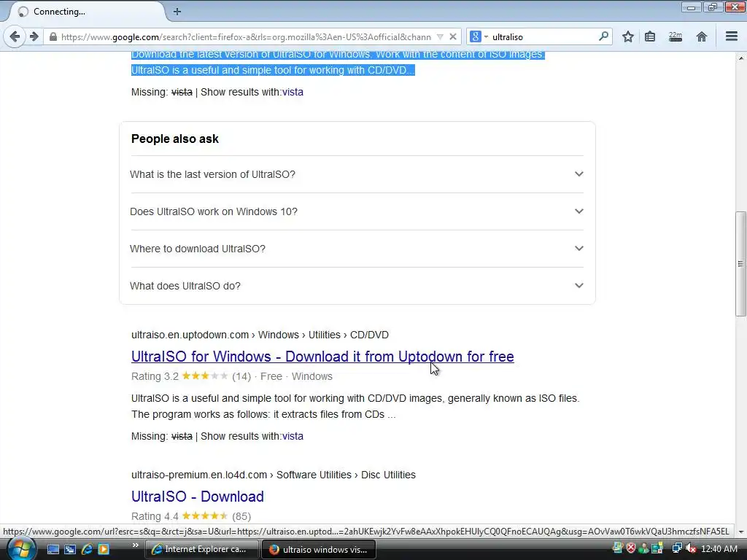
Task: Expand Does UltraISO work on Windows 10?
Action: [357, 211]
